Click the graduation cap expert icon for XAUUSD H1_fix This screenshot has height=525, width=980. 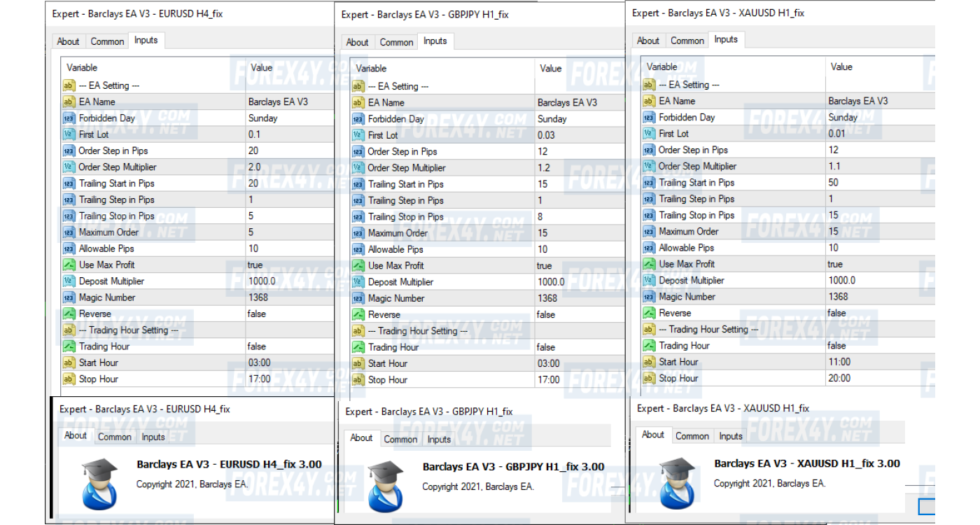click(677, 482)
